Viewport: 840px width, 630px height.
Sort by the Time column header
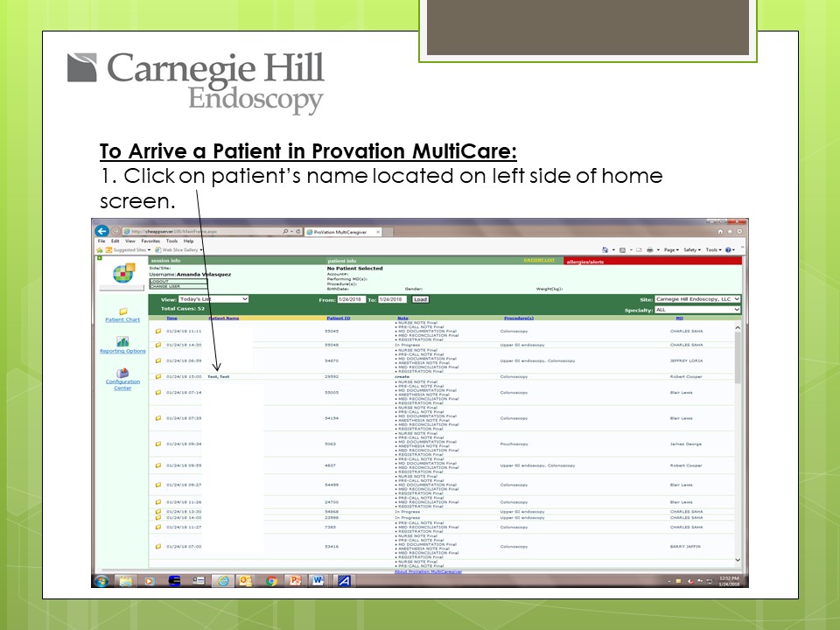pos(172,318)
